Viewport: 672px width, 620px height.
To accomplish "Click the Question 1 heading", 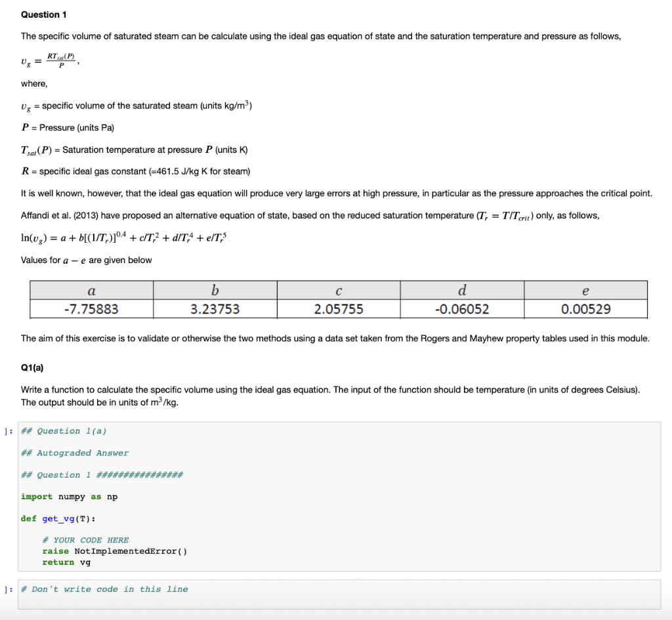I will click(x=44, y=14).
